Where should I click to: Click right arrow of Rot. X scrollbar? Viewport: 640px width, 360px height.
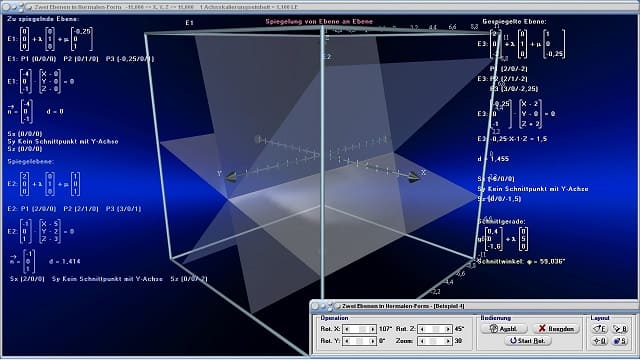coord(372,329)
